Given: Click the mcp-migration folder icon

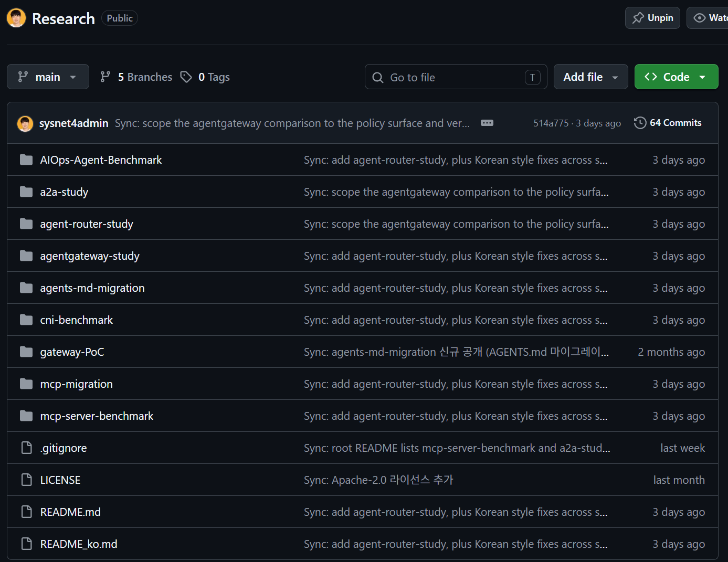Looking at the screenshot, I should click(x=26, y=384).
